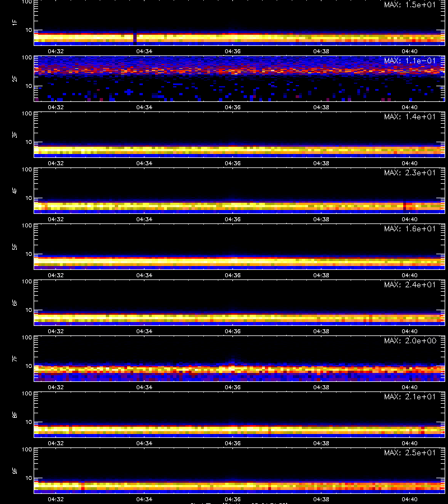Click the 04:38 tick label under panel 7F
The width and height of the screenshot is (448, 504).
[x=321, y=388]
